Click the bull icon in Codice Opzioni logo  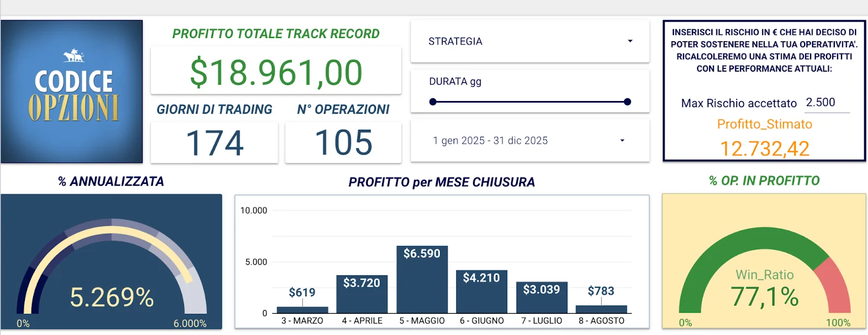73,55
